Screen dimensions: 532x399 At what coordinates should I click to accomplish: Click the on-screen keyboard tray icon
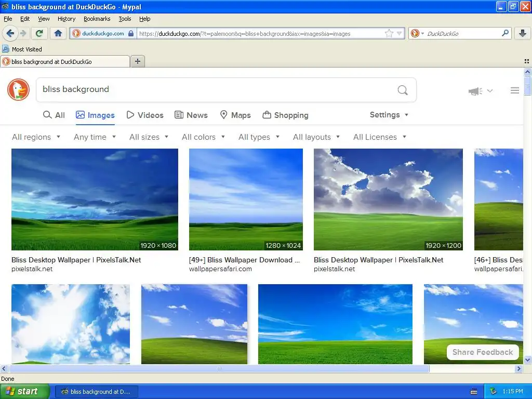474,392
